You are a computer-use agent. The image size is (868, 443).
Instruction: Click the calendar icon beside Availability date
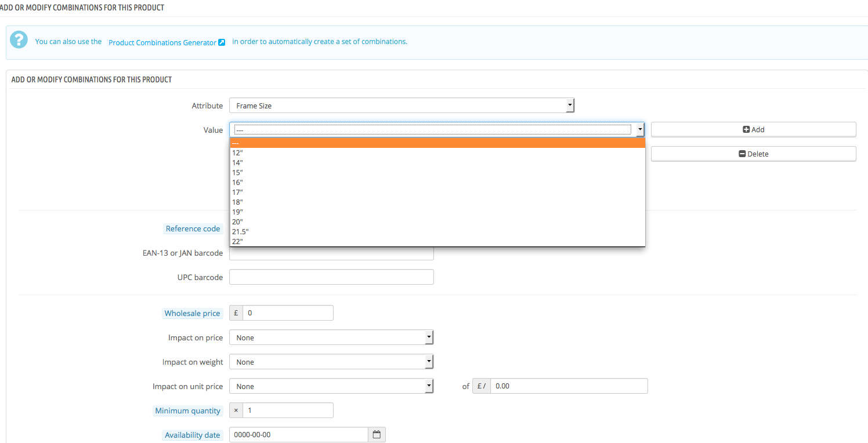(x=377, y=434)
